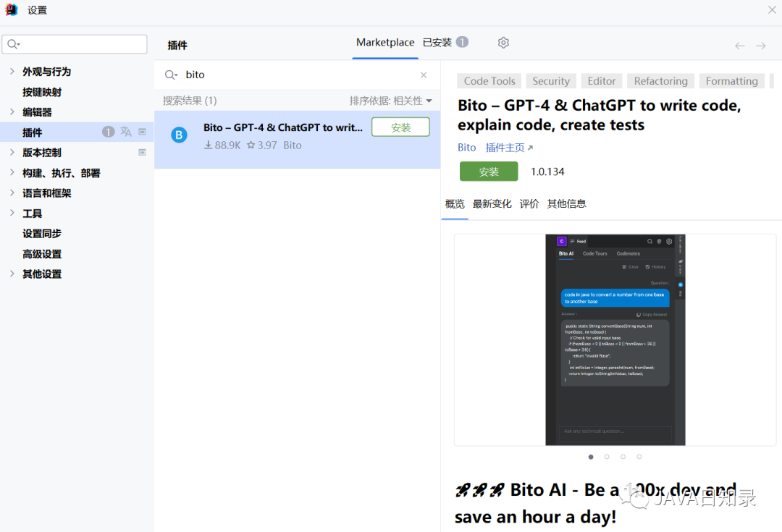Select 插件 in the settings tree
The width and height of the screenshot is (782, 532).
pos(32,132)
